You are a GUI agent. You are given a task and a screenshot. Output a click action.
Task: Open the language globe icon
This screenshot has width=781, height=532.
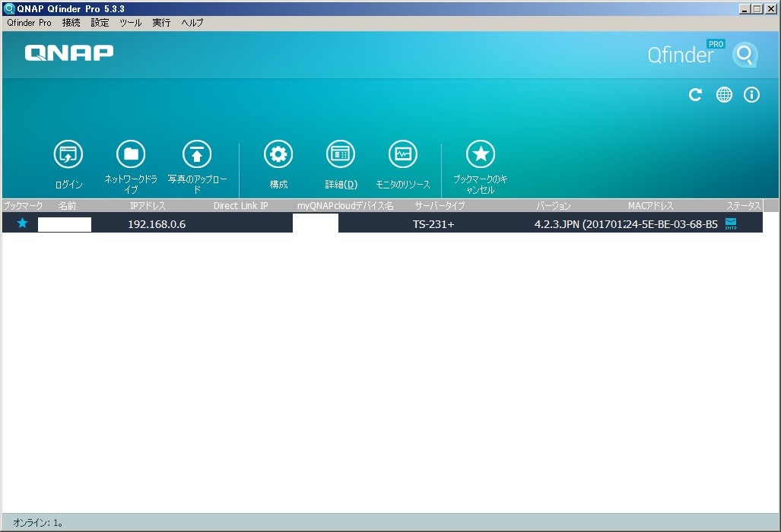pos(724,94)
